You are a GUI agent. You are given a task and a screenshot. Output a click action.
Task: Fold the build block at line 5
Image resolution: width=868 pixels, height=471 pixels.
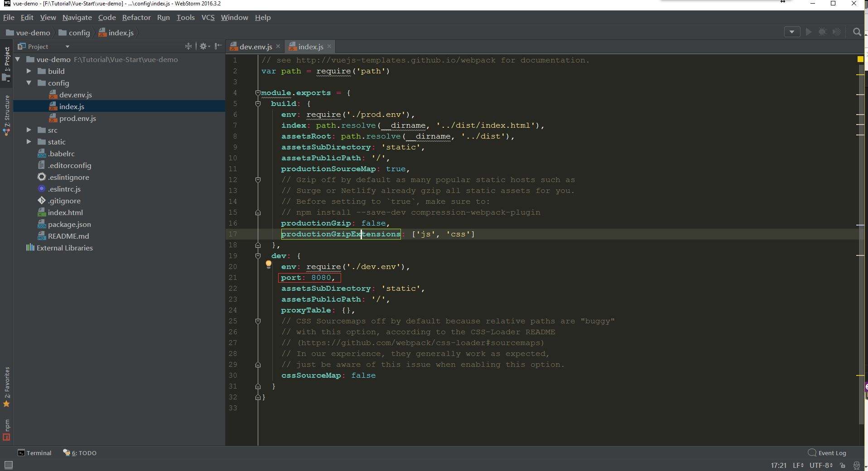[258, 104]
